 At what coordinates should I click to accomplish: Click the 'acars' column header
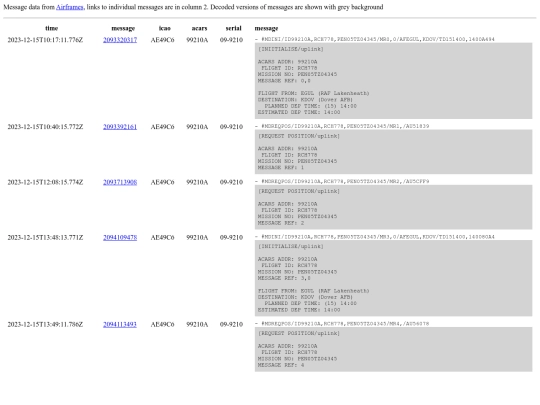point(199,28)
